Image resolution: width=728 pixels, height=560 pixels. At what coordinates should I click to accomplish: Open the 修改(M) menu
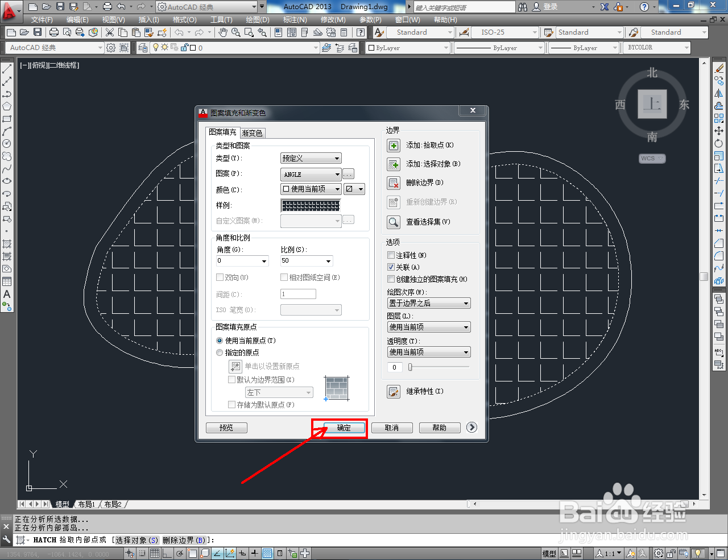click(x=333, y=19)
